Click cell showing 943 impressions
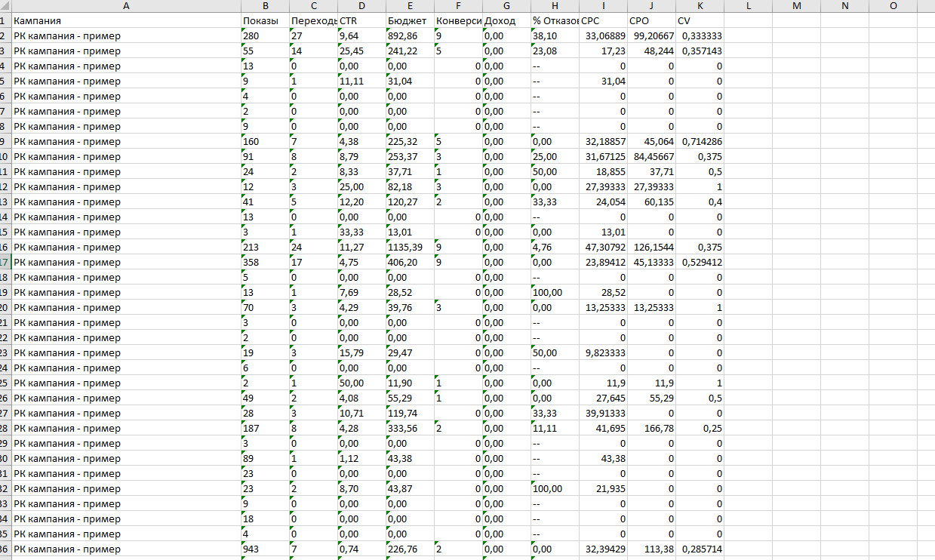 (x=264, y=549)
